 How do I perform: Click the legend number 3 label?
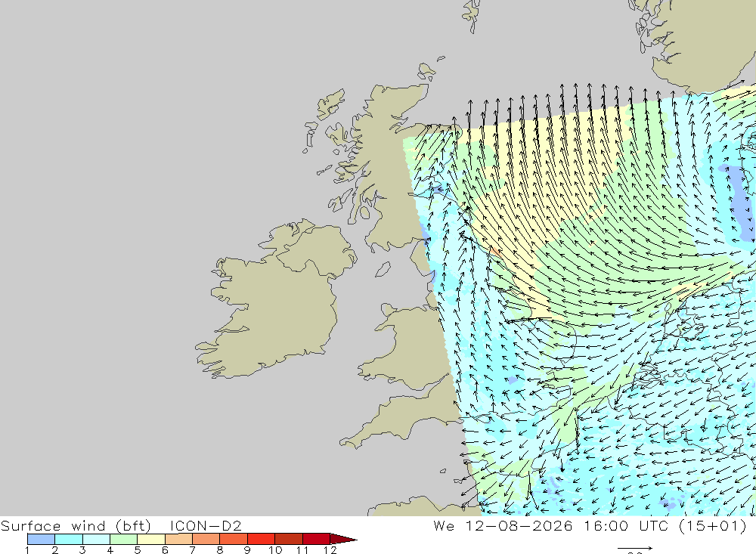tap(82, 550)
